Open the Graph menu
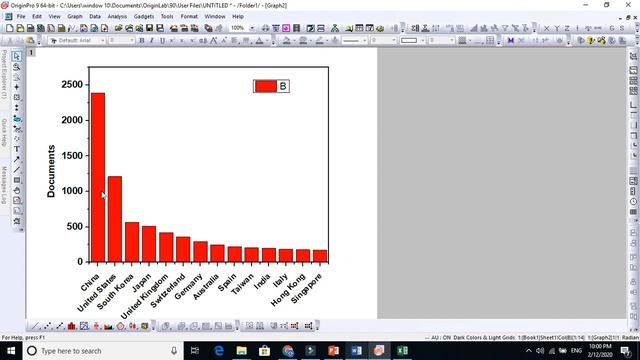 pyautogui.click(x=75, y=17)
